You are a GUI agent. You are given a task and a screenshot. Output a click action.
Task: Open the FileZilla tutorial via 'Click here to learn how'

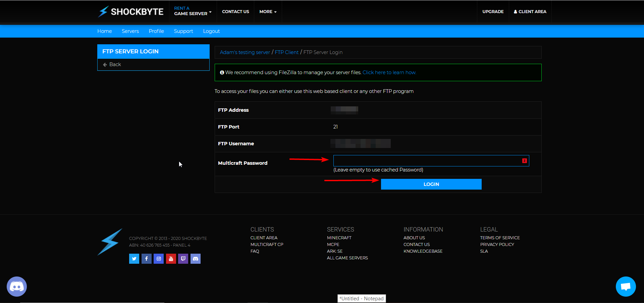tap(389, 72)
